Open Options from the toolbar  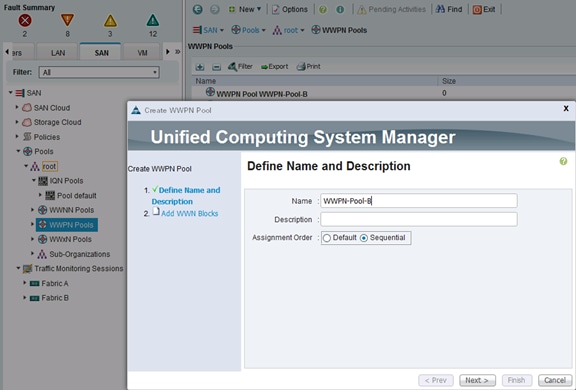click(290, 10)
